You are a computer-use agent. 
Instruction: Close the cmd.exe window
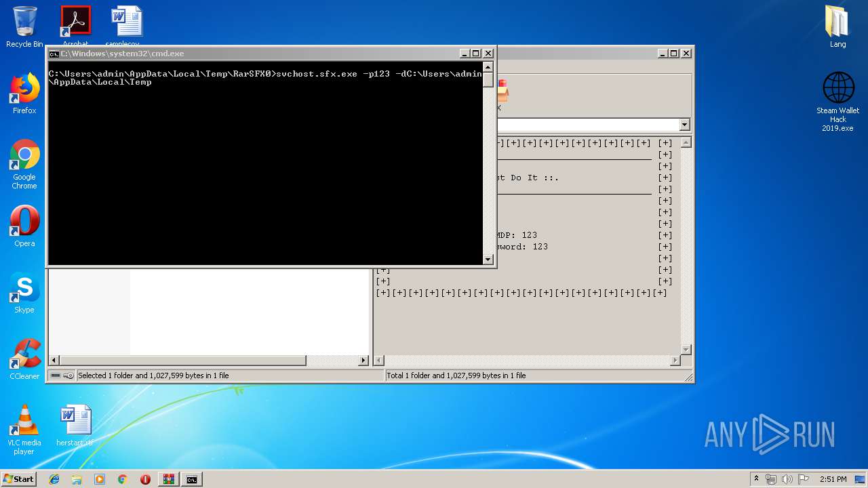click(488, 54)
